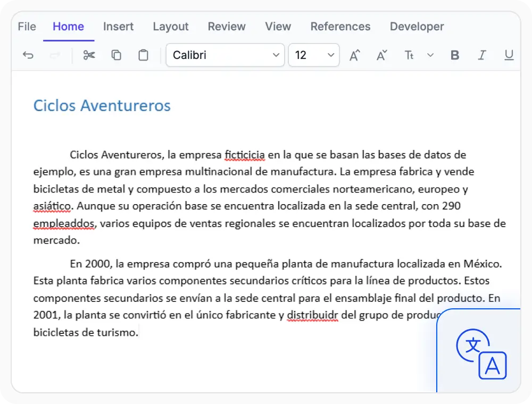Click 'En 2000' starting second paragraph
This screenshot has width=532, height=404.
click(89, 264)
